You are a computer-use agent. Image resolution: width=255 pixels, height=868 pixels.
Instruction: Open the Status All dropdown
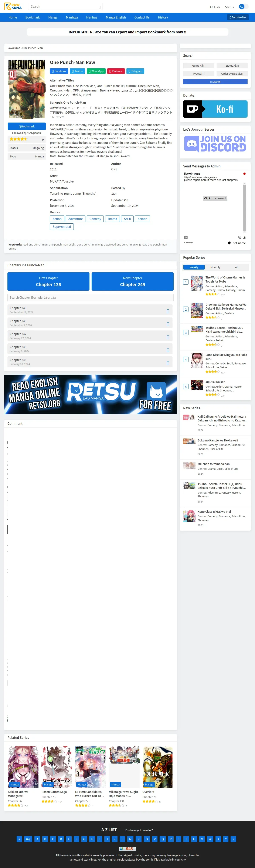pos(232,66)
